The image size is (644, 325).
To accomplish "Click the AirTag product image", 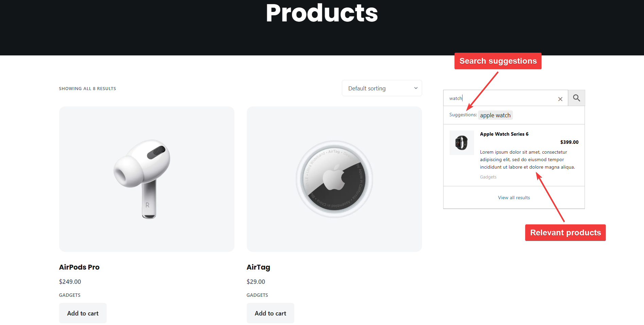I will [334, 179].
